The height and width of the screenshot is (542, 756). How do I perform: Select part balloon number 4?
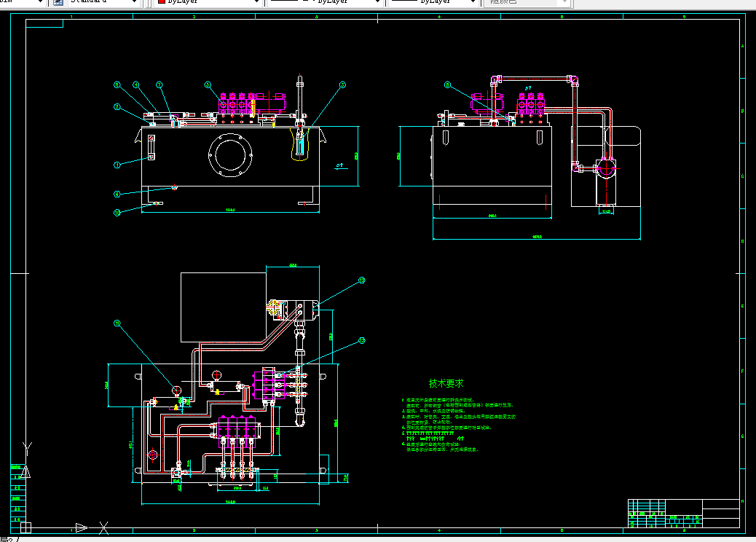pyautogui.click(x=136, y=85)
